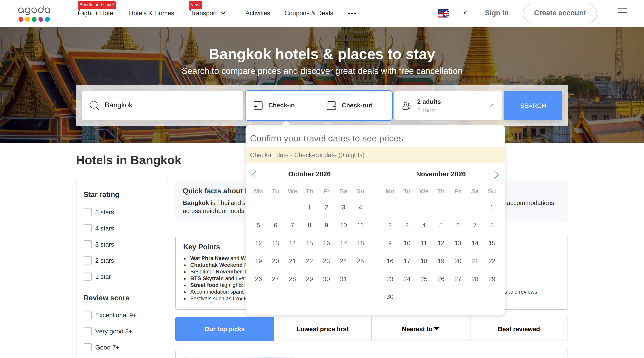Click the guests people icon
The image size is (644, 358).
click(x=407, y=106)
